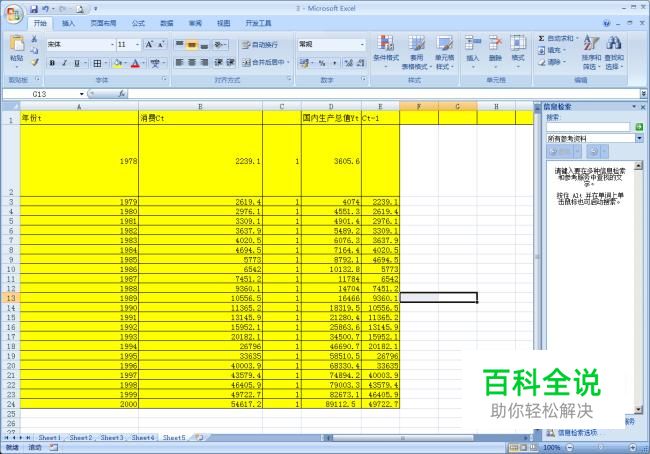Click the research pane search input field
650x454 pixels.
click(588, 127)
